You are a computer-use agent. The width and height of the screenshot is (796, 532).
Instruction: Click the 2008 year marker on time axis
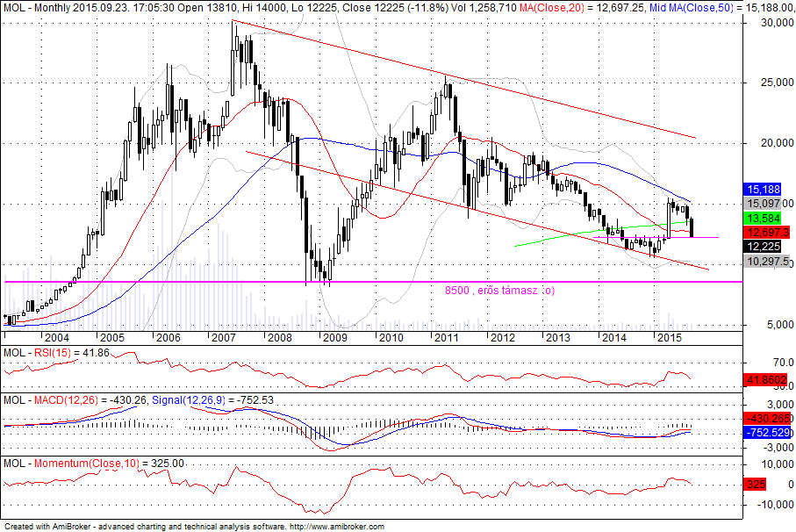[x=279, y=338]
